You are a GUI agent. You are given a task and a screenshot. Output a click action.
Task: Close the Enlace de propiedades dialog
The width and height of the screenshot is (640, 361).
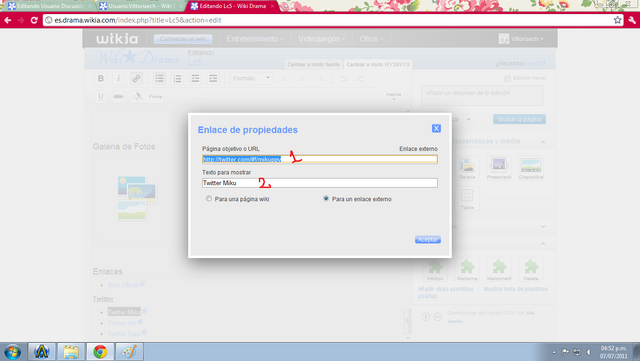coord(436,128)
